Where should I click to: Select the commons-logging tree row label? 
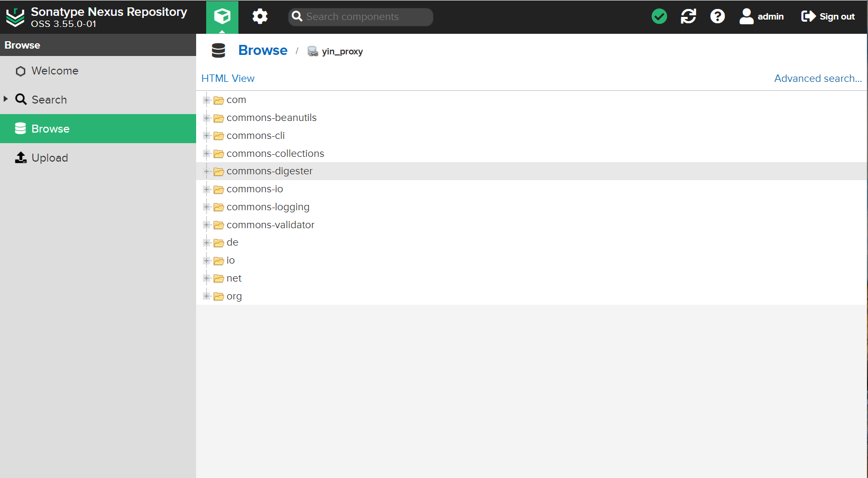click(x=268, y=207)
